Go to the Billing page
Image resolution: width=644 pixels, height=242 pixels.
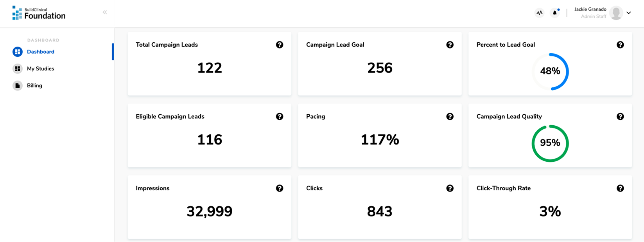click(34, 85)
